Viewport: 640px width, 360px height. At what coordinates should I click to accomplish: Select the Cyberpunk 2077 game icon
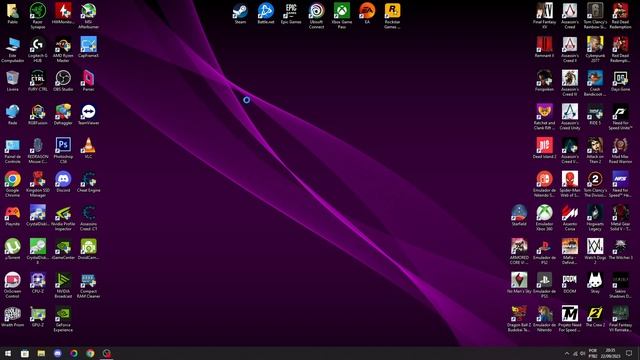(x=595, y=50)
